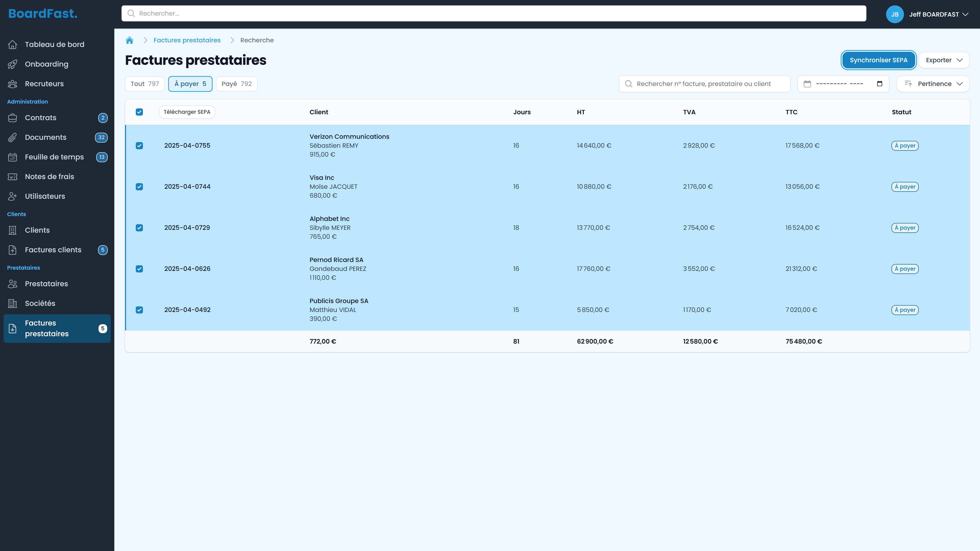Click the Notes de frais ticket icon

pyautogui.click(x=13, y=177)
